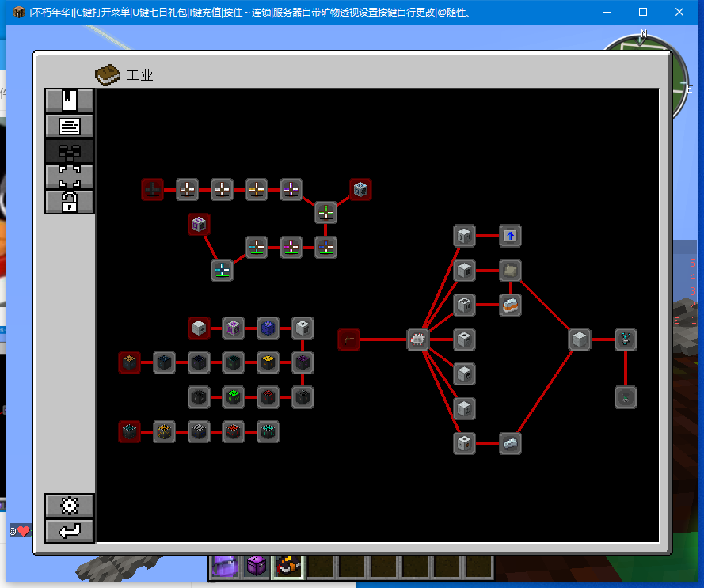This screenshot has width=704, height=588.
Task: Select the blue up-arrow quest node
Action: (510, 236)
